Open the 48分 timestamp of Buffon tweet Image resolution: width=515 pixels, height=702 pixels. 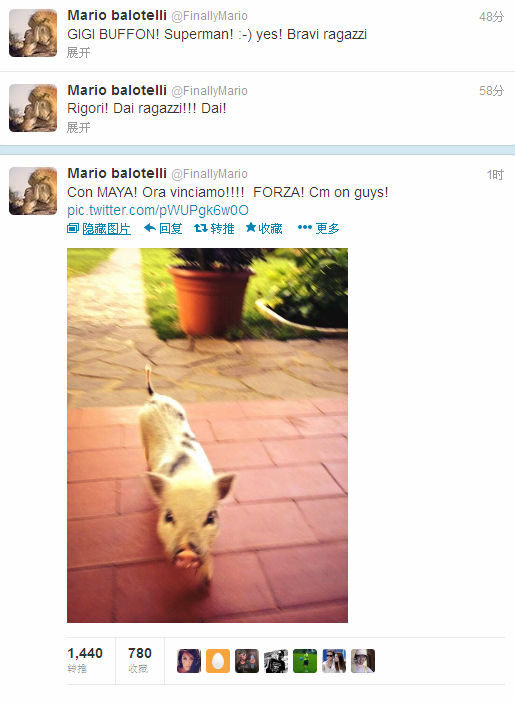491,17
